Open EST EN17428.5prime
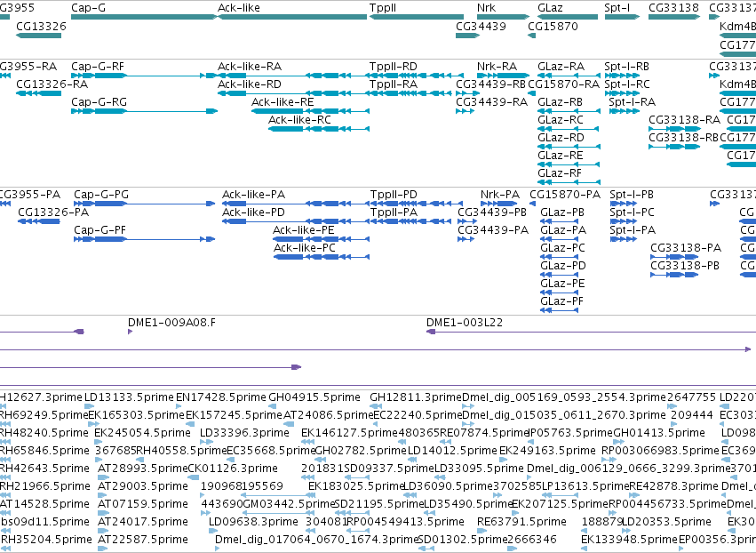 [179, 406]
